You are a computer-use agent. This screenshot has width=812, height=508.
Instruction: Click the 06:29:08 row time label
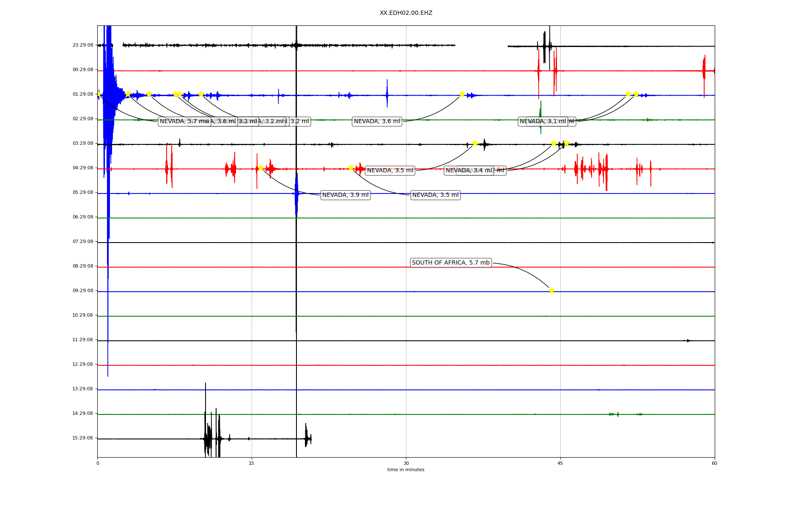(83, 217)
